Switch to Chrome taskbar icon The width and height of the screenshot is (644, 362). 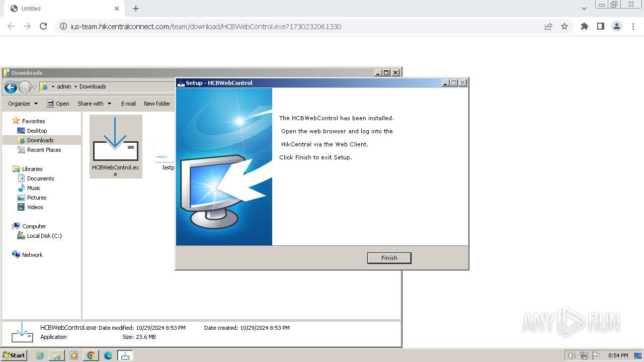tap(91, 355)
